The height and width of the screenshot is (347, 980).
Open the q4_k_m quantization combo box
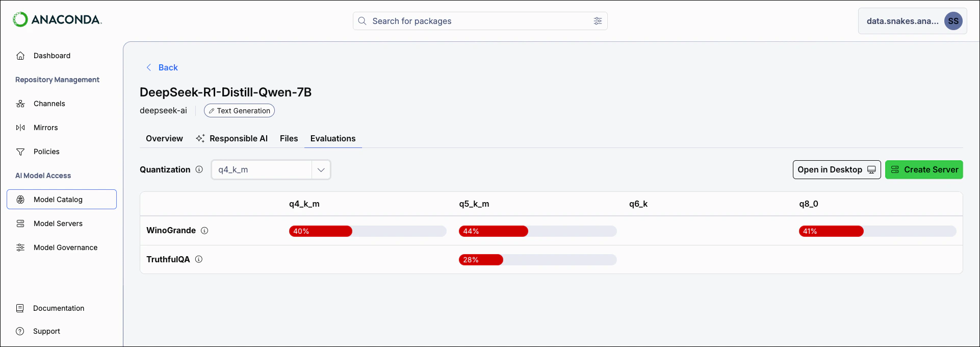[x=271, y=170]
